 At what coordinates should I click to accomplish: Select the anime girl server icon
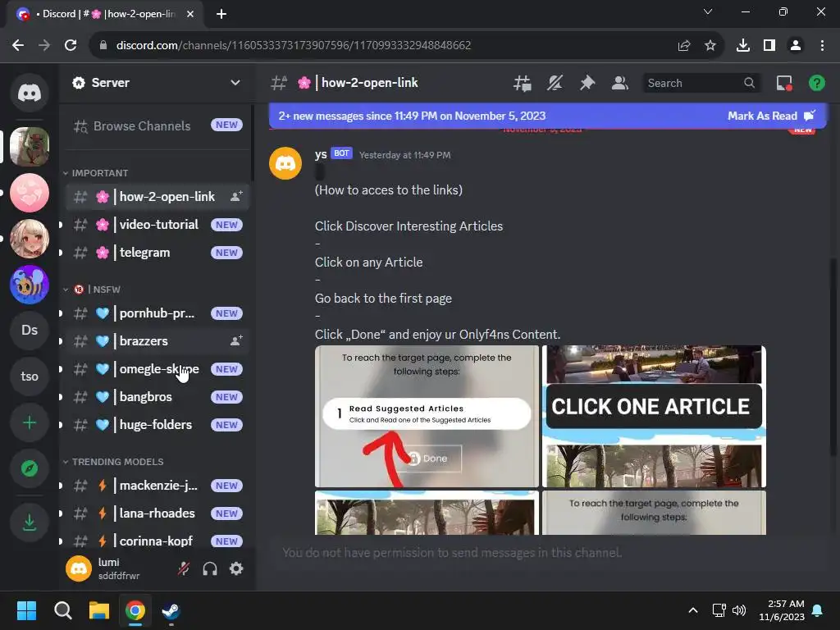point(30,239)
